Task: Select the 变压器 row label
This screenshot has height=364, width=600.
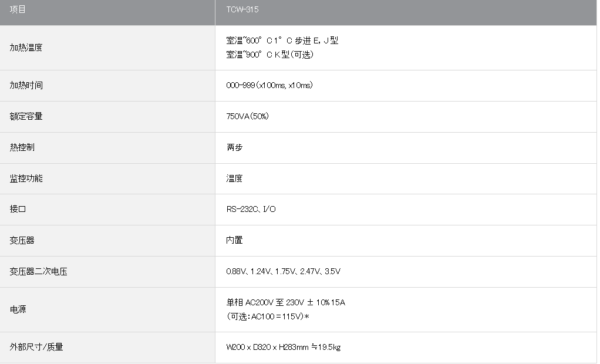Action: 22,241
